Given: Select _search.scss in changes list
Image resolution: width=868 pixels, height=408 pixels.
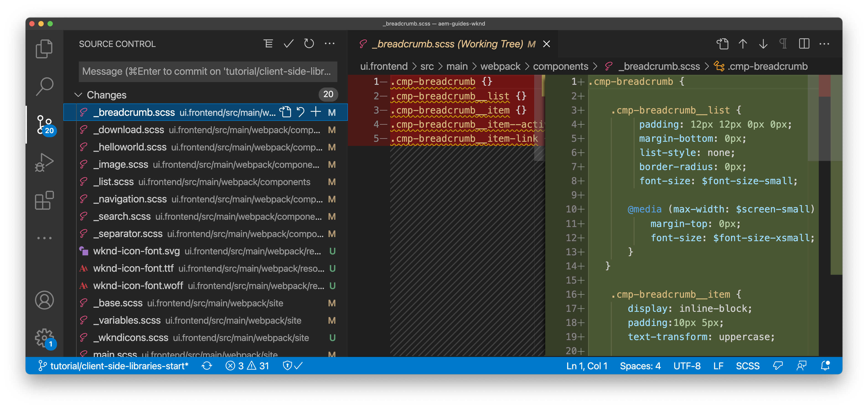Looking at the screenshot, I should tap(206, 216).
